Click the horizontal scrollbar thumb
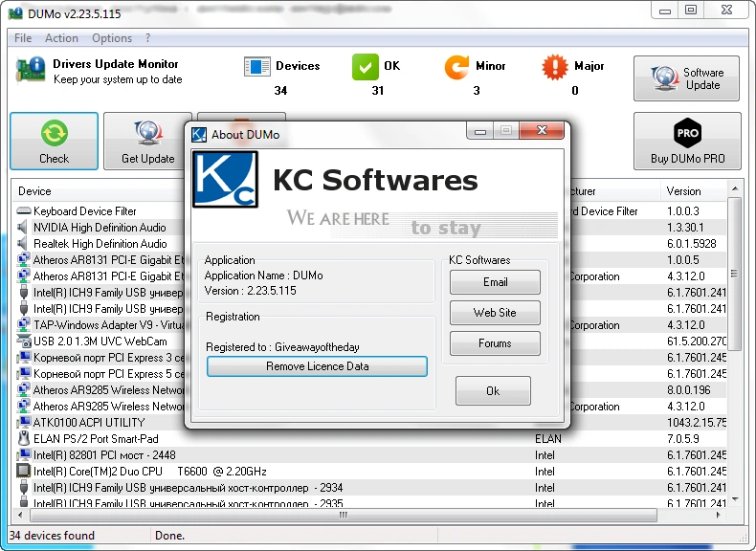The height and width of the screenshot is (551, 756). [x=344, y=515]
